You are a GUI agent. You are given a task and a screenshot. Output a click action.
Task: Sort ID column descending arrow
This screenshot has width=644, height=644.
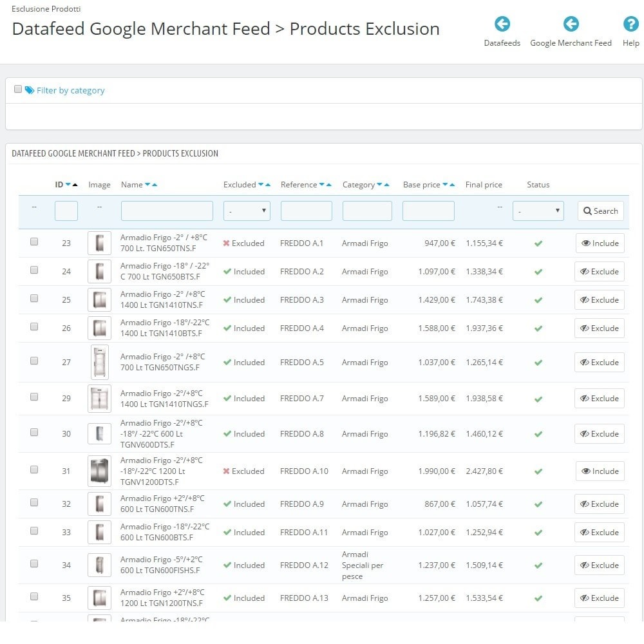[x=68, y=184]
